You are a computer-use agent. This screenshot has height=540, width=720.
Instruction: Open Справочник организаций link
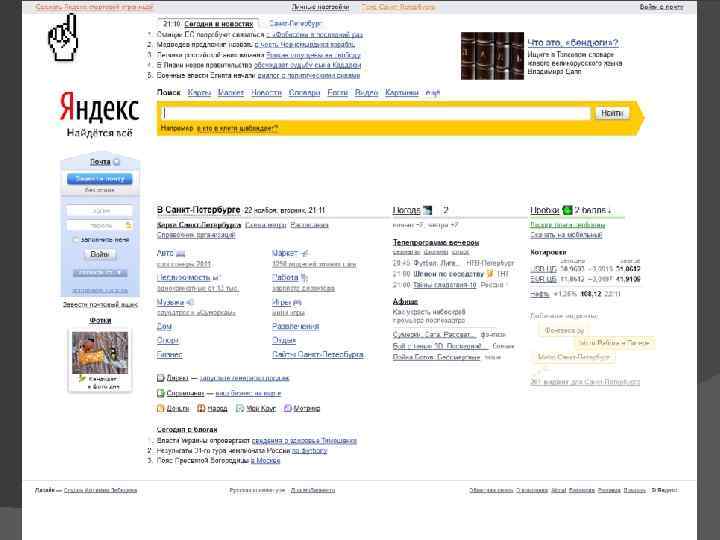(x=196, y=235)
